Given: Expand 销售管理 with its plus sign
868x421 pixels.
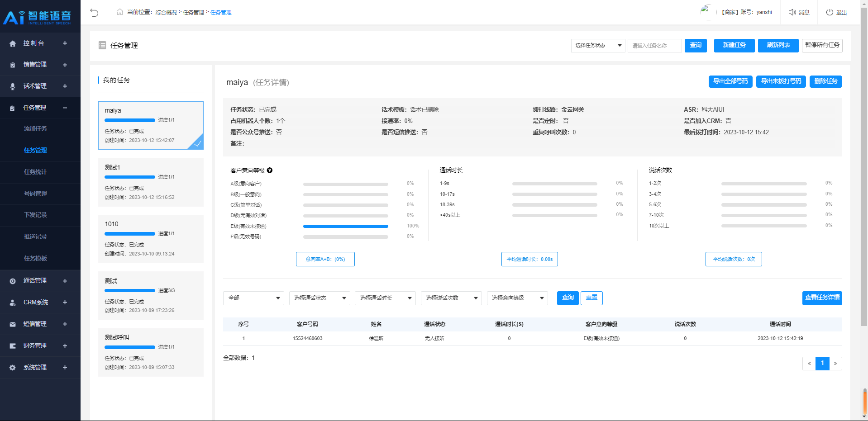Looking at the screenshot, I should tap(65, 65).
